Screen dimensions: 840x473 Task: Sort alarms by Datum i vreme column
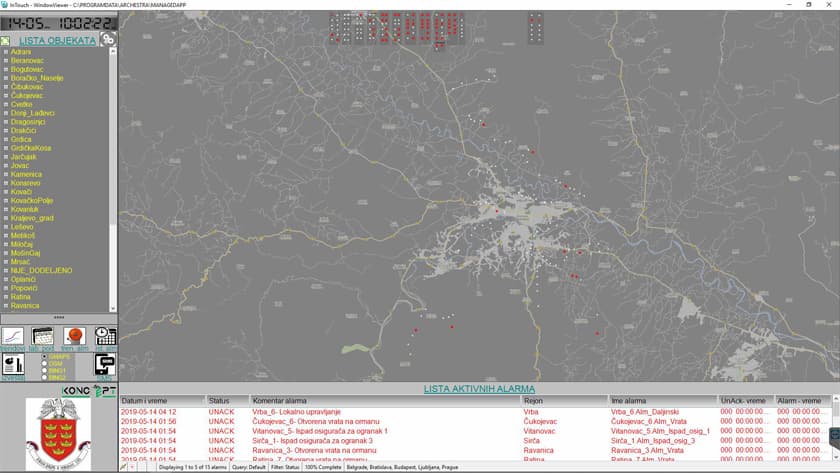tap(161, 400)
